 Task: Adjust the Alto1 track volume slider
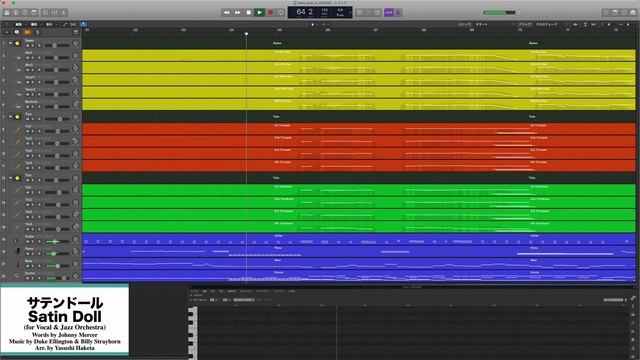coord(57,58)
